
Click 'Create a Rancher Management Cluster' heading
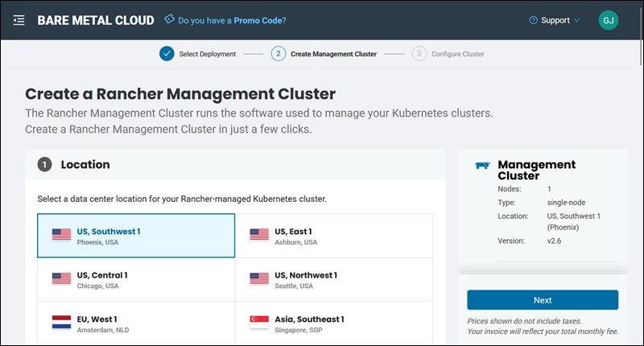180,94
